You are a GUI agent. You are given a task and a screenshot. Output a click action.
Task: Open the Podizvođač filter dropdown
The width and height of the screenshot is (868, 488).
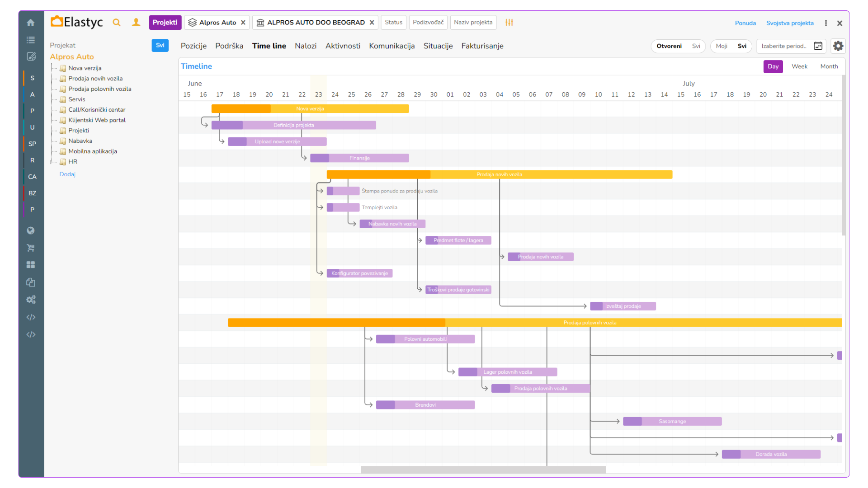pyautogui.click(x=428, y=23)
